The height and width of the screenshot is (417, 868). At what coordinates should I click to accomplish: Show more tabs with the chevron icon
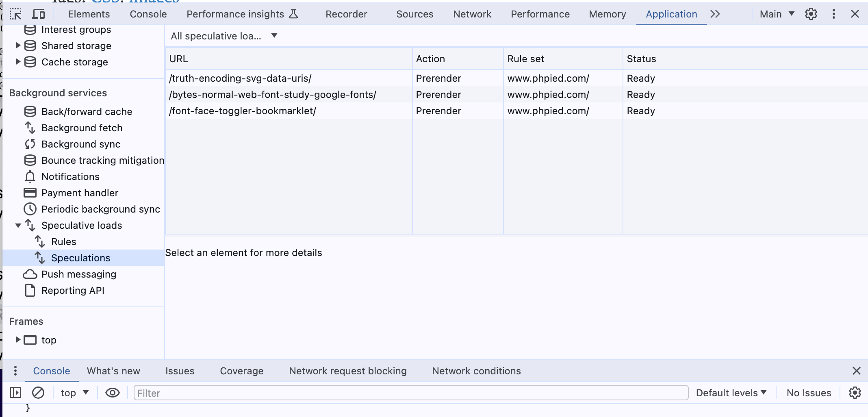point(715,14)
